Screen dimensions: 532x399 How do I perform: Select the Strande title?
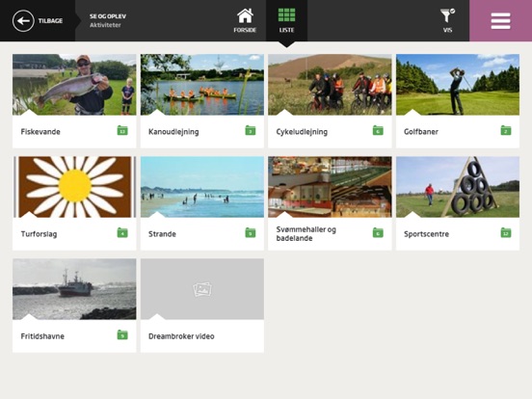(x=162, y=234)
